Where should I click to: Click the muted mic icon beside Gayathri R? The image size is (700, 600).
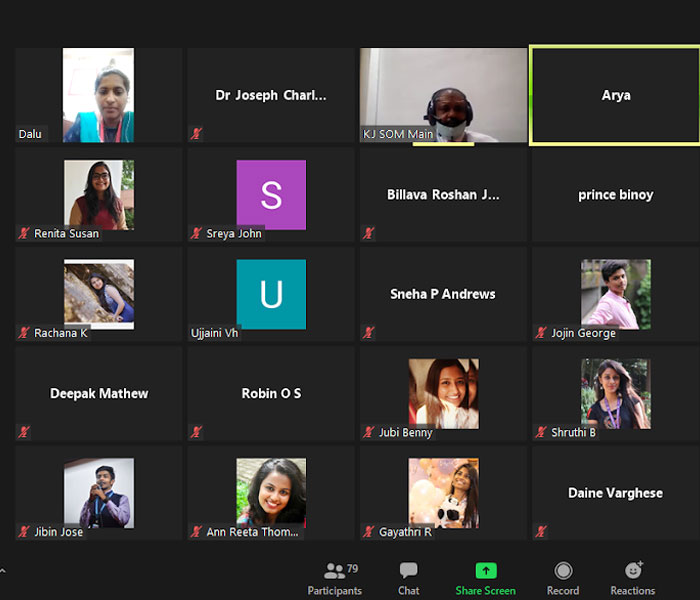coord(368,531)
